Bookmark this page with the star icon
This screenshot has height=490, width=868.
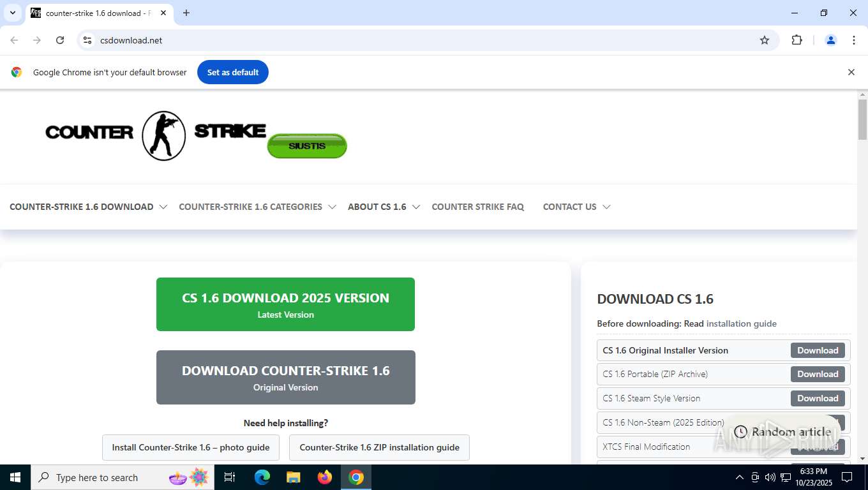[x=765, y=40]
